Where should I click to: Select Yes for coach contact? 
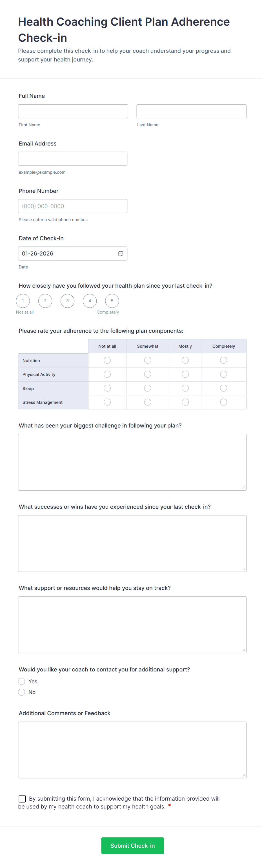(x=22, y=681)
